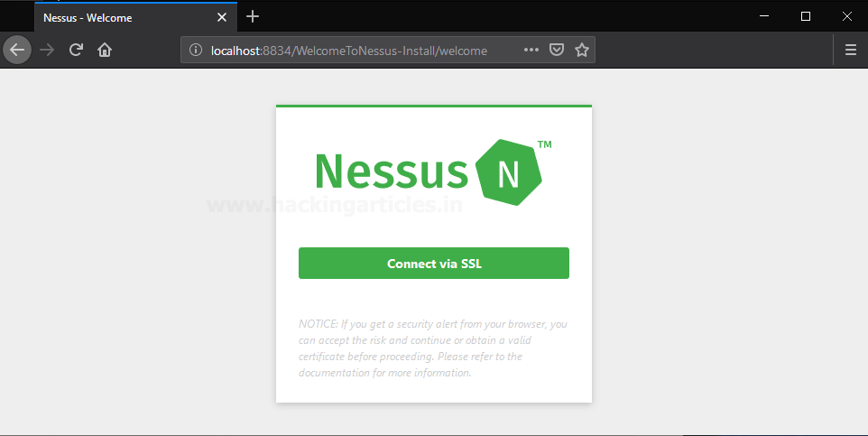This screenshot has height=436, width=868.
Task: Bookmark this page with star icon
Action: (x=582, y=50)
